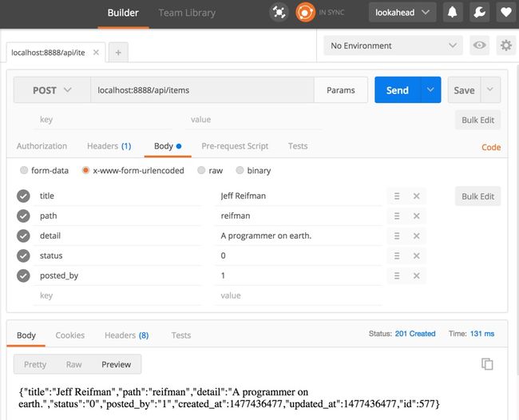The image size is (519, 420).
Task: Delete the title parameter row
Action: pyautogui.click(x=416, y=196)
